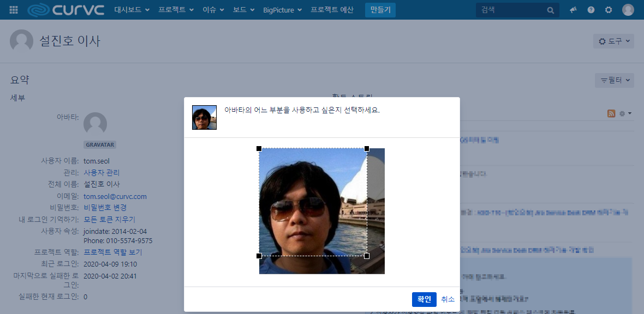
Task: Click the 설진호 이사 page title
Action: 70,41
